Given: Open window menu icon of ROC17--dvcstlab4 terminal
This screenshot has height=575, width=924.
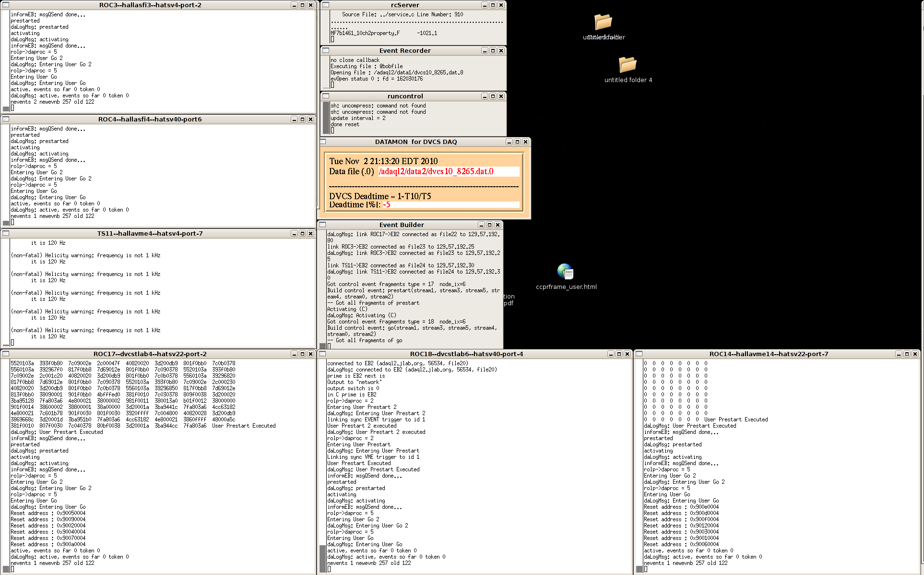Looking at the screenshot, I should point(6,354).
